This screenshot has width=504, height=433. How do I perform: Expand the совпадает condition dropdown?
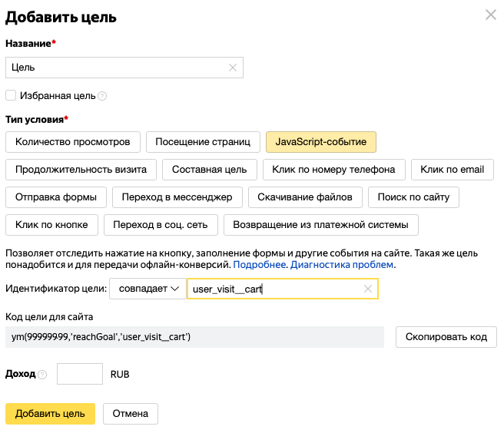(x=147, y=289)
